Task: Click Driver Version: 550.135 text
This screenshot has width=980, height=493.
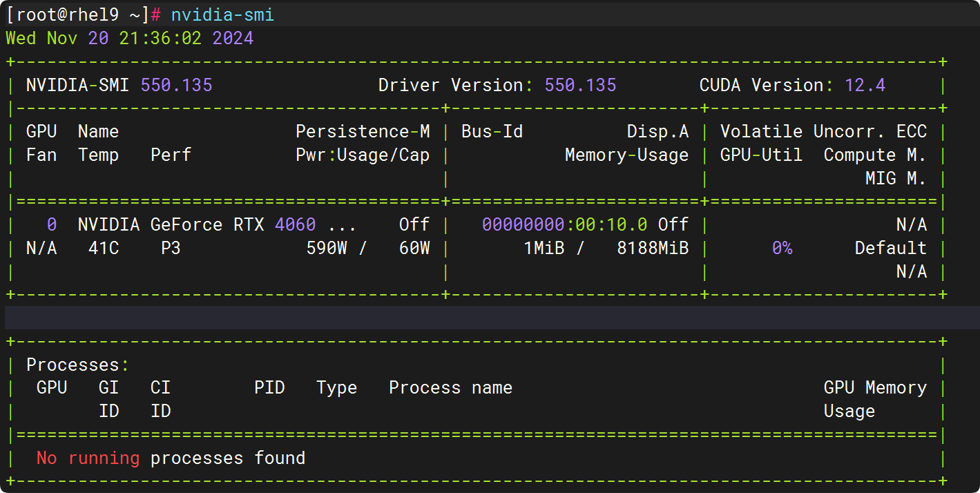Action: tap(497, 85)
